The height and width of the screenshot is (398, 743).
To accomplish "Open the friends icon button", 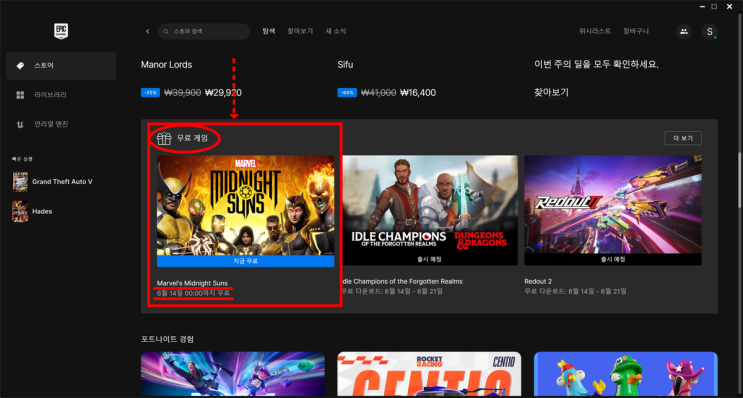I will point(683,31).
